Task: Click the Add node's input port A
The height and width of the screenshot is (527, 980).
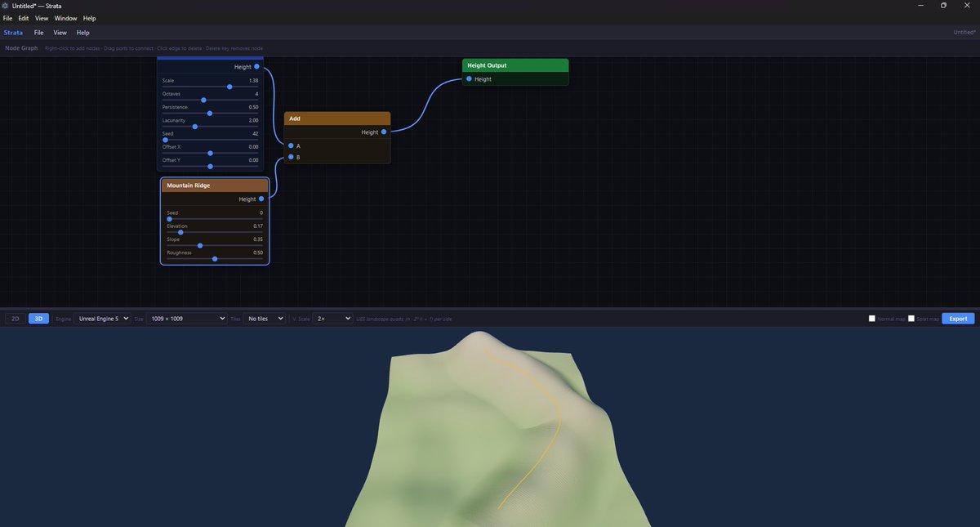Action: pyautogui.click(x=291, y=145)
